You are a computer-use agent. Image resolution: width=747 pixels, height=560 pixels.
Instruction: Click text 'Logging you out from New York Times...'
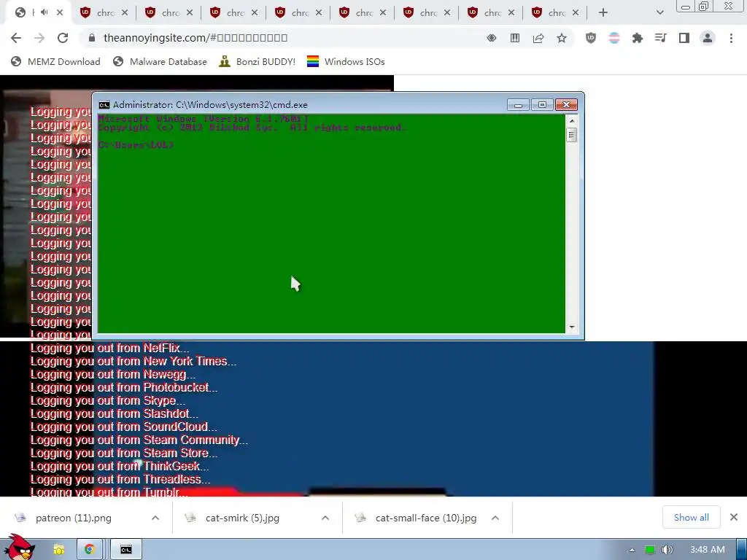133,361
